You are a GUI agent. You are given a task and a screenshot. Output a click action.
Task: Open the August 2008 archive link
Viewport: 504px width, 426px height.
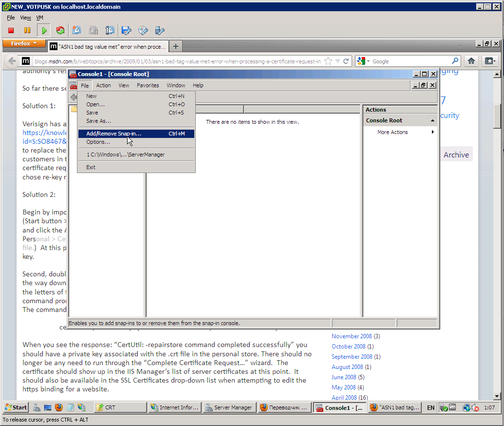click(347, 367)
